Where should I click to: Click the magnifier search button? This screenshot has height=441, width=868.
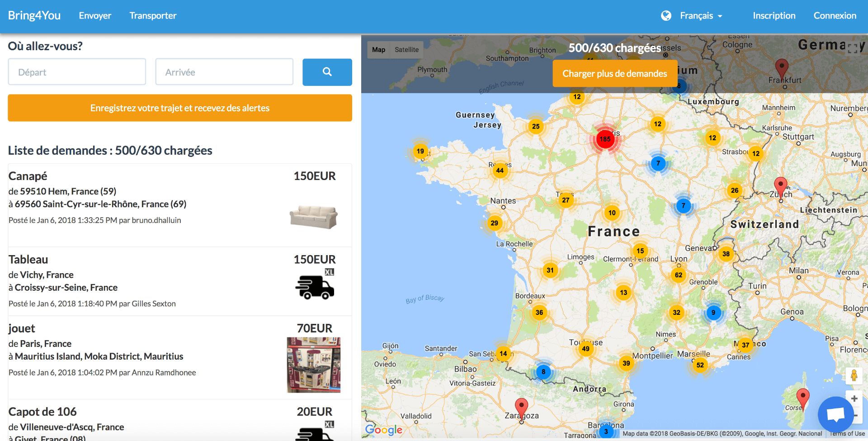pyautogui.click(x=327, y=72)
